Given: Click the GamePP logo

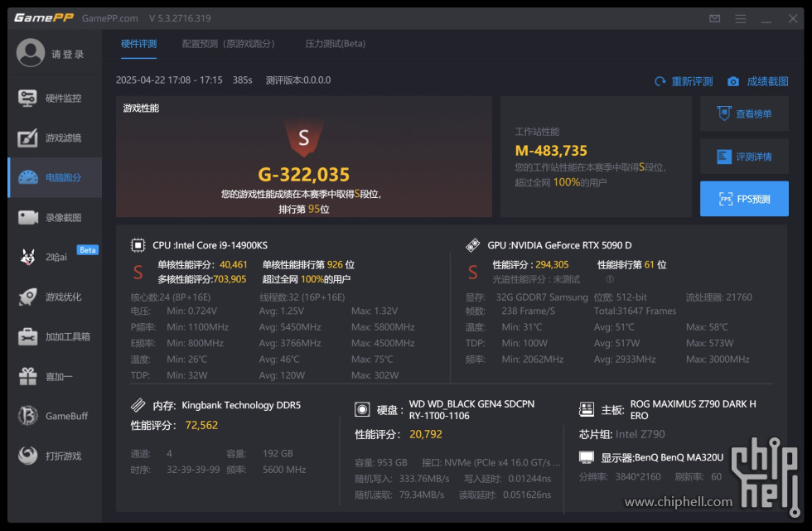Looking at the screenshot, I should 43,18.
